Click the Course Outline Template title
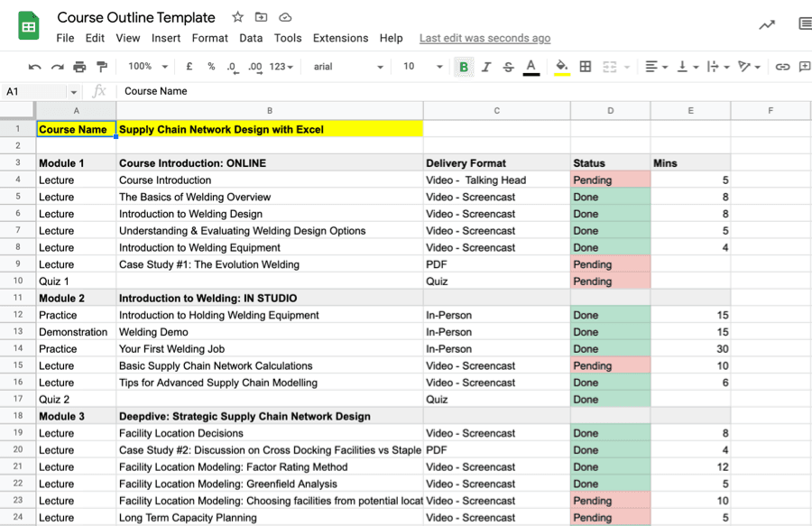The image size is (812, 526). (x=136, y=17)
